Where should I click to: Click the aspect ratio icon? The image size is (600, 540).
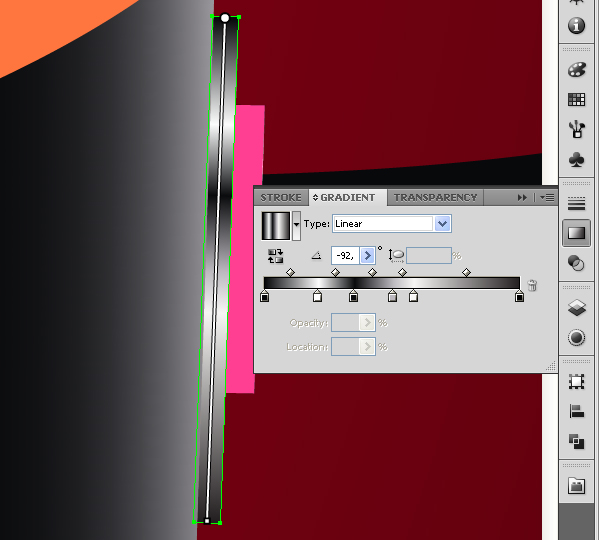click(396, 255)
